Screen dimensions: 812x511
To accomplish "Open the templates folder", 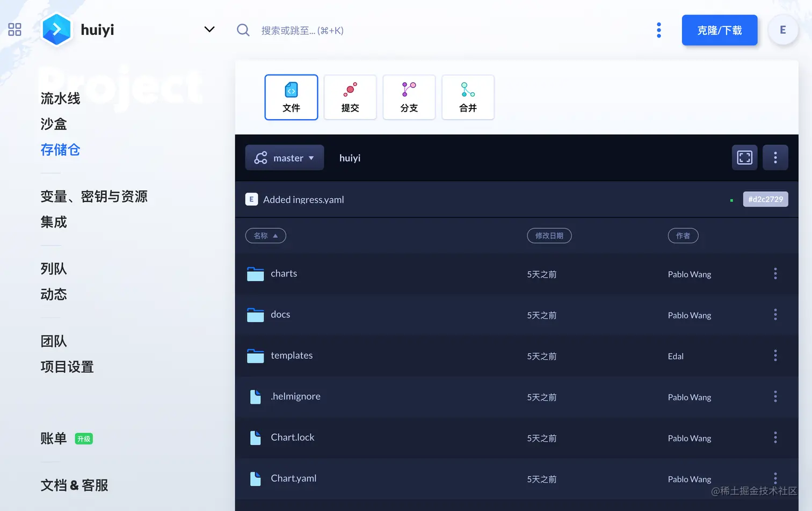I will pyautogui.click(x=292, y=355).
